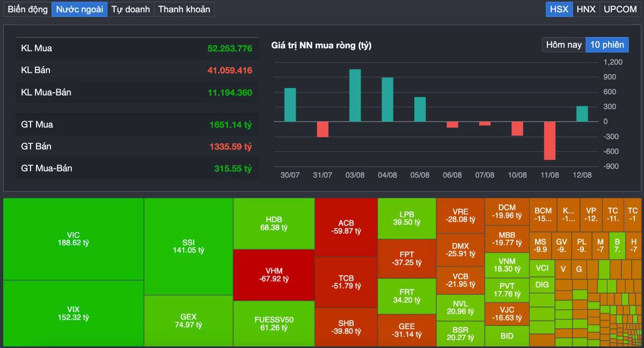Open the VRE -28.08 tỷ tile
The image size is (644, 348).
460,216
